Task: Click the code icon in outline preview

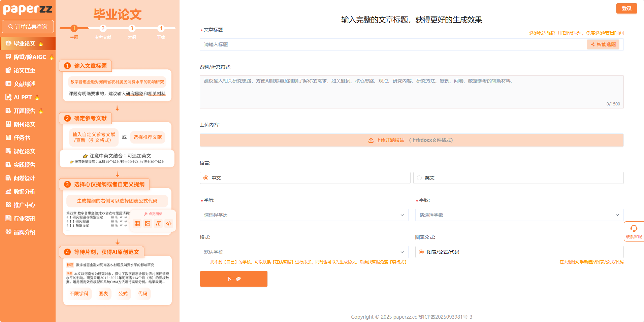Action: (x=169, y=224)
